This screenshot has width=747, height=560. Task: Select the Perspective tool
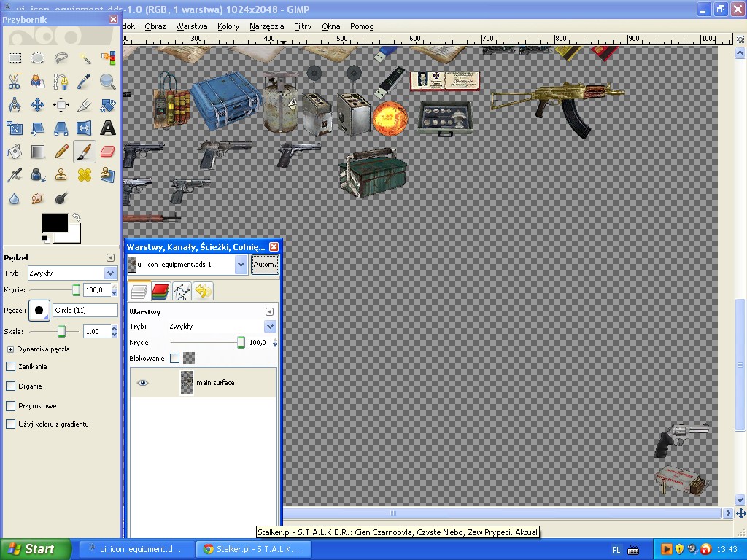61,128
